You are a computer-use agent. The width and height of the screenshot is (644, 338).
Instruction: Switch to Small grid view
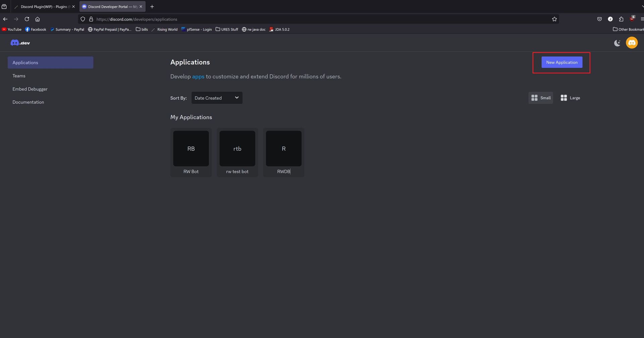point(541,98)
